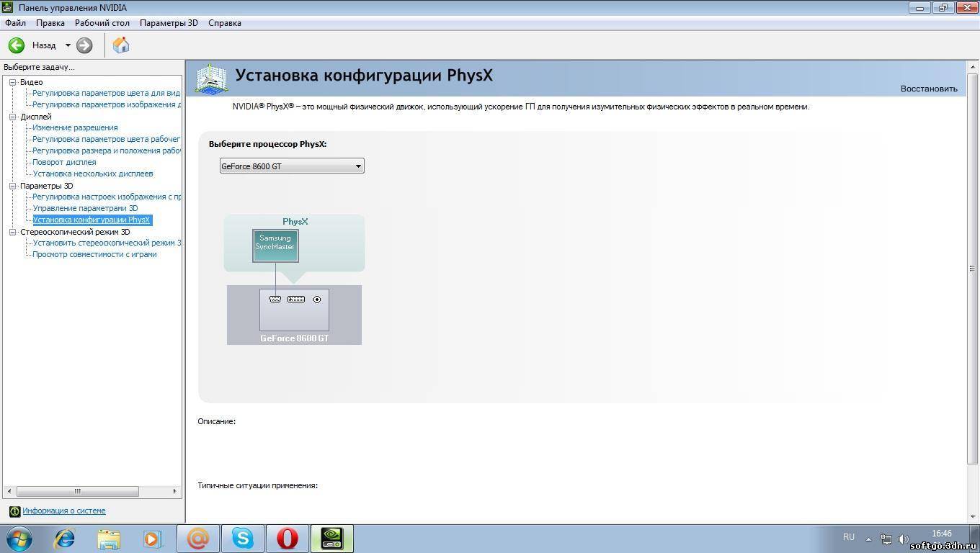Screen dimensions: 980x553
Task: Open Информация о системе link
Action: coord(63,511)
